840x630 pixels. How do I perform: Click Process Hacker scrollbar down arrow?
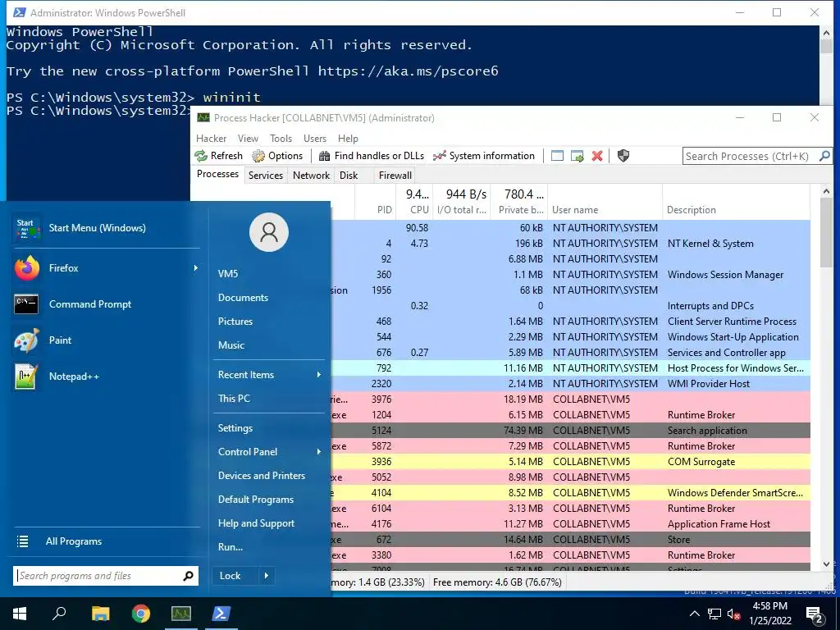(x=826, y=564)
